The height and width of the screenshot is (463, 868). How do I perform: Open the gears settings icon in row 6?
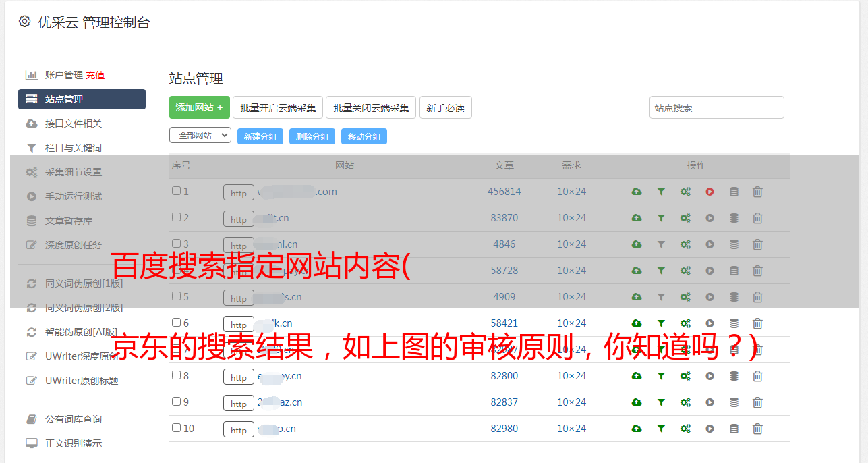click(685, 323)
